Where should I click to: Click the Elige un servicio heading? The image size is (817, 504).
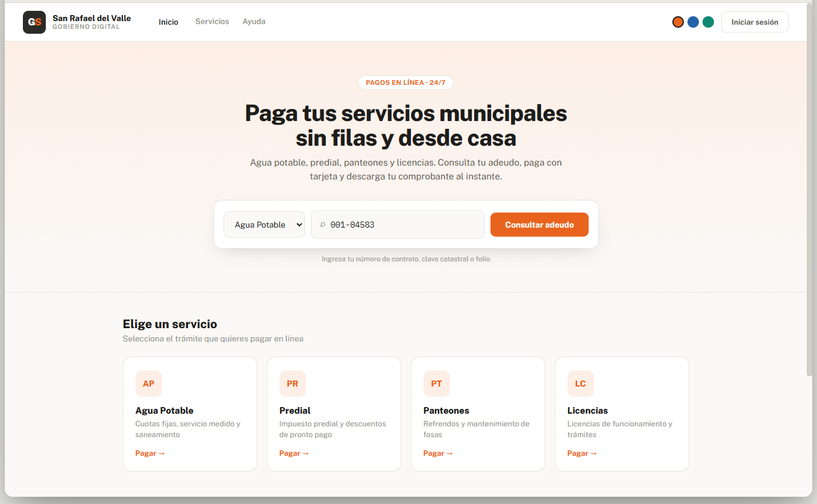pyautogui.click(x=170, y=324)
